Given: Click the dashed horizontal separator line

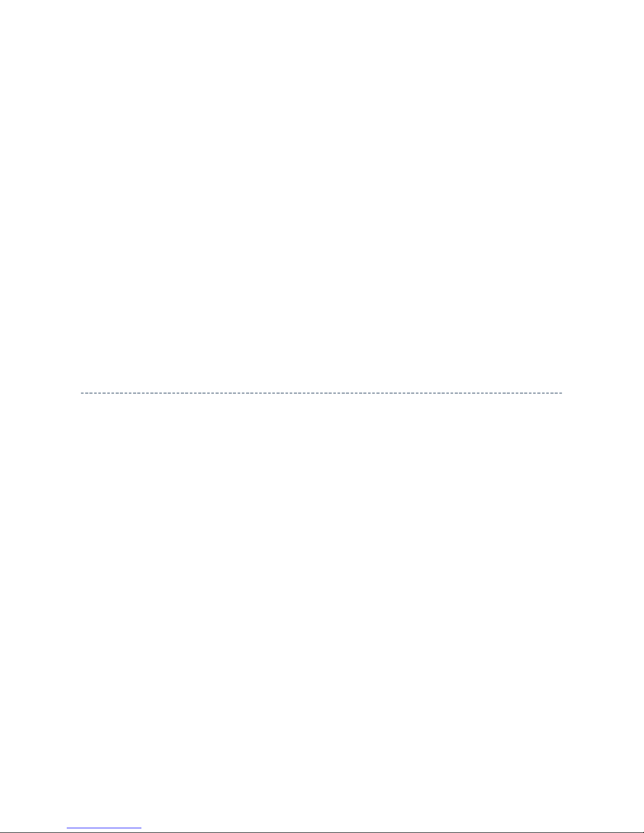Looking at the screenshot, I should coord(322,393).
